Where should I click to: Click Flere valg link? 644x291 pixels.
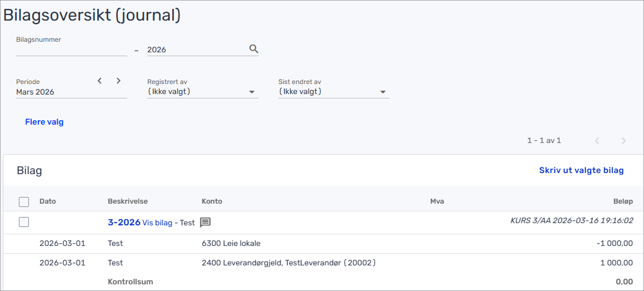(x=44, y=122)
